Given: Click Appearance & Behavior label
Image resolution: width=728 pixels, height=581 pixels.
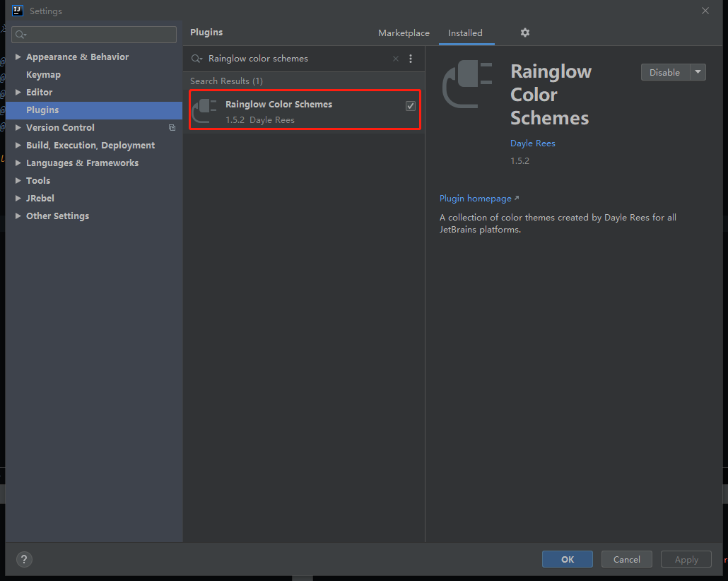Looking at the screenshot, I should pyautogui.click(x=77, y=57).
